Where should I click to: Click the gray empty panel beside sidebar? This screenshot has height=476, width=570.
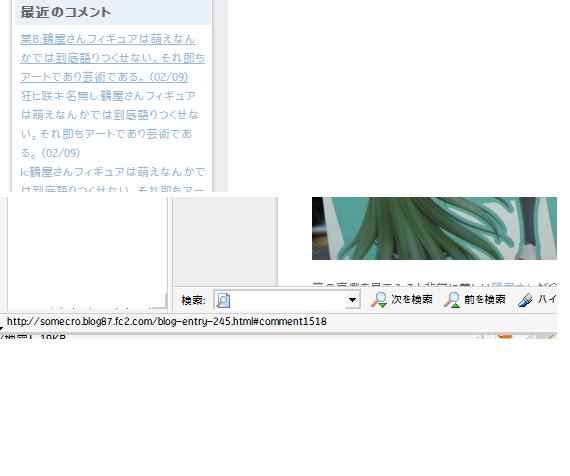pos(225,241)
